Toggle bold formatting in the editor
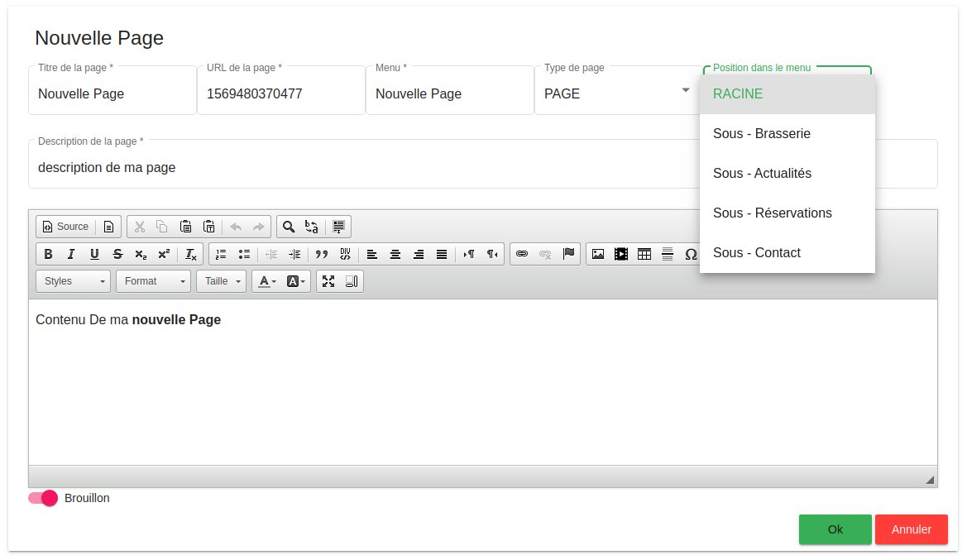 pos(48,254)
